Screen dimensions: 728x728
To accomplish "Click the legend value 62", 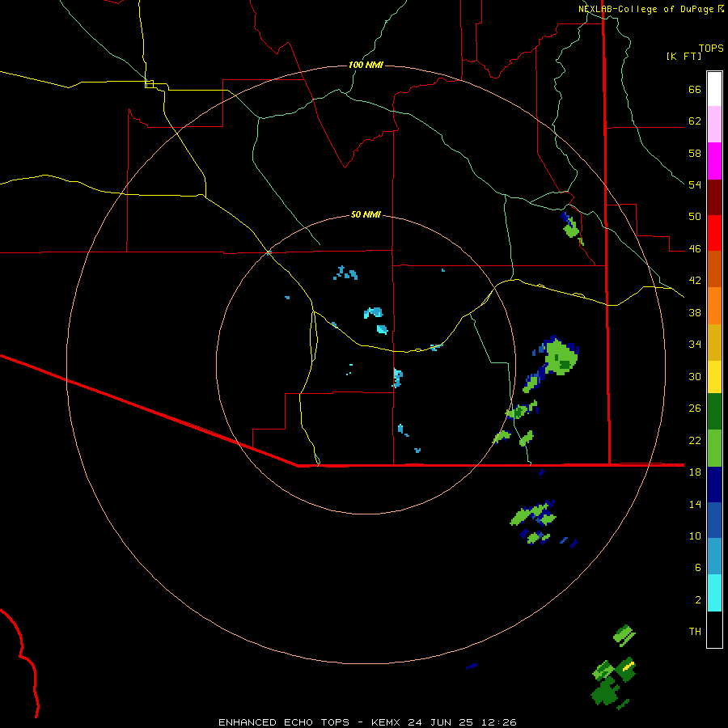I will coord(695,121).
